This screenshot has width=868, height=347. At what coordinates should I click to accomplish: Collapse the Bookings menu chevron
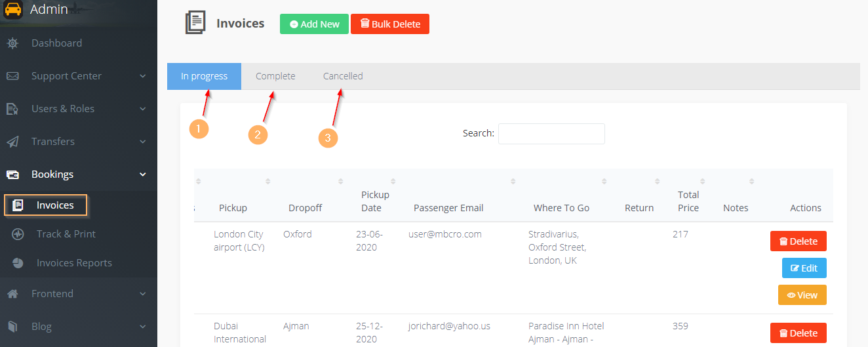143,174
